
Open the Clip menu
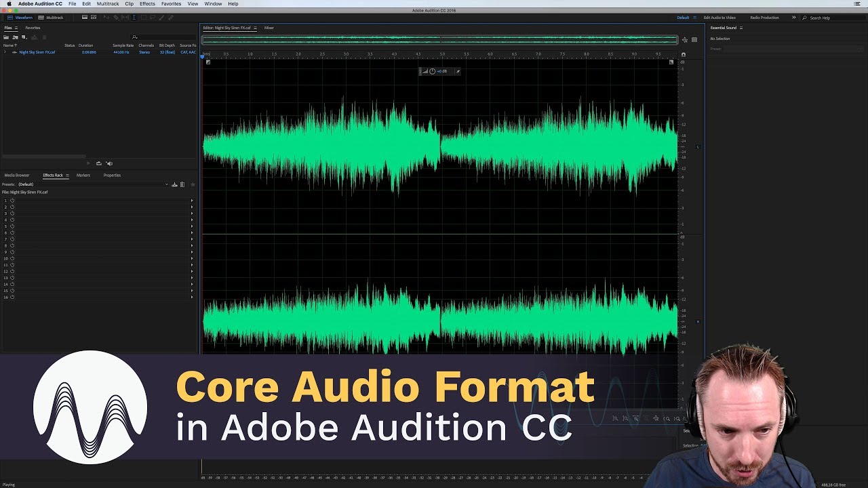point(129,4)
